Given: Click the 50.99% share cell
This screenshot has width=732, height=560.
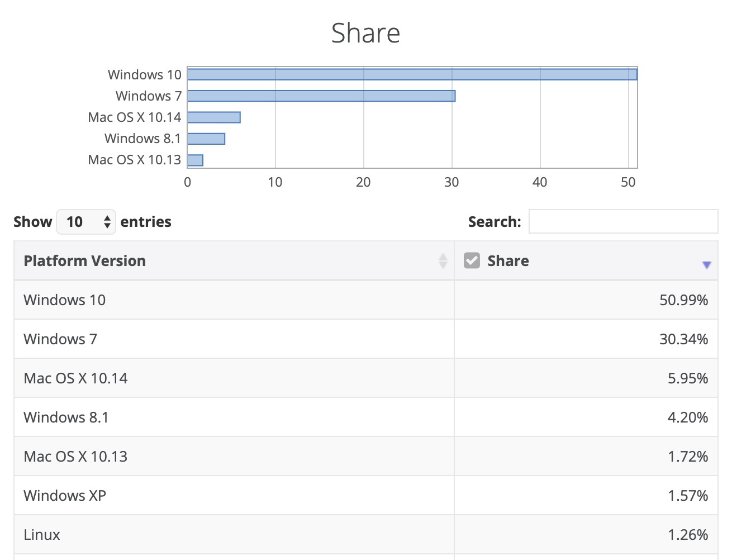Looking at the screenshot, I should (x=683, y=300).
